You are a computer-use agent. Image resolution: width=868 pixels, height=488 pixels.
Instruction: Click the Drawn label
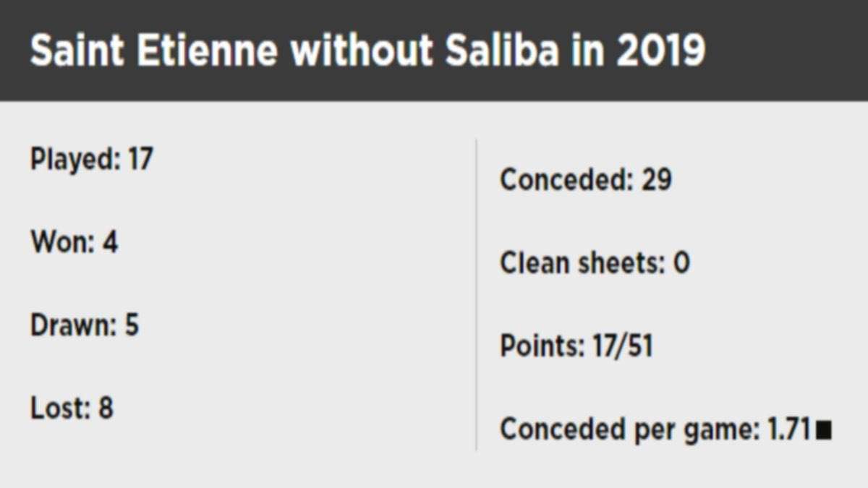point(72,325)
